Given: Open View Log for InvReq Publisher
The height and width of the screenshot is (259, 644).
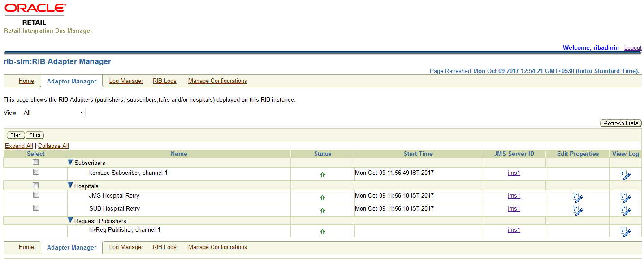Looking at the screenshot, I should pyautogui.click(x=626, y=232).
